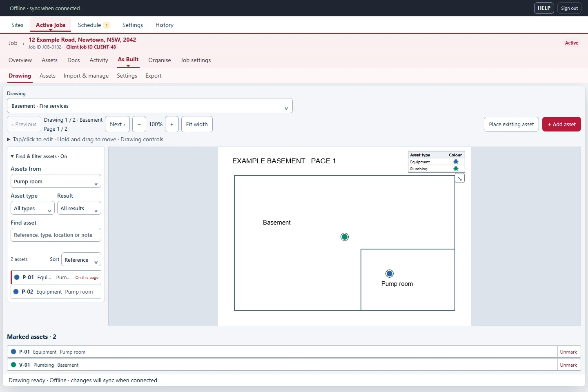Open the Asset type filter dropdown
Image resolution: width=588 pixels, height=392 pixels.
click(33, 208)
